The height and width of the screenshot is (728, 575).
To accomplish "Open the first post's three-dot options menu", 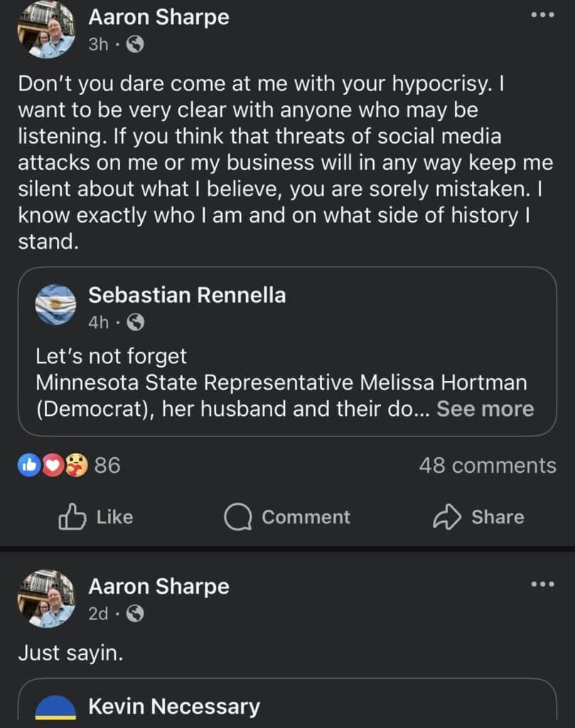I will (542, 16).
